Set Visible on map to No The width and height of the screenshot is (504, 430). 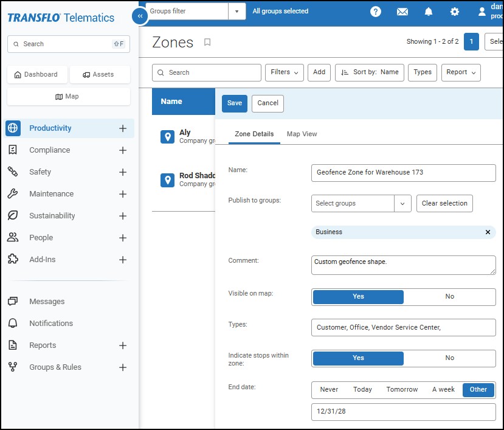click(x=449, y=297)
